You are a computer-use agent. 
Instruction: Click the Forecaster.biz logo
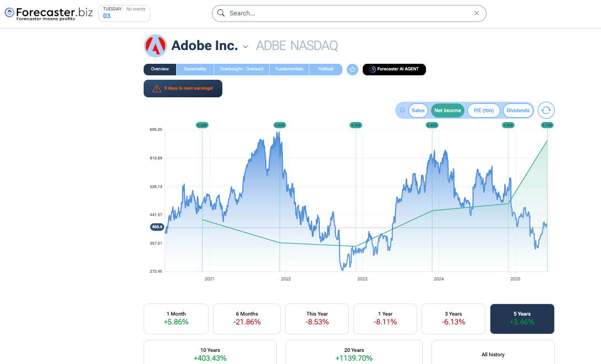48,13
